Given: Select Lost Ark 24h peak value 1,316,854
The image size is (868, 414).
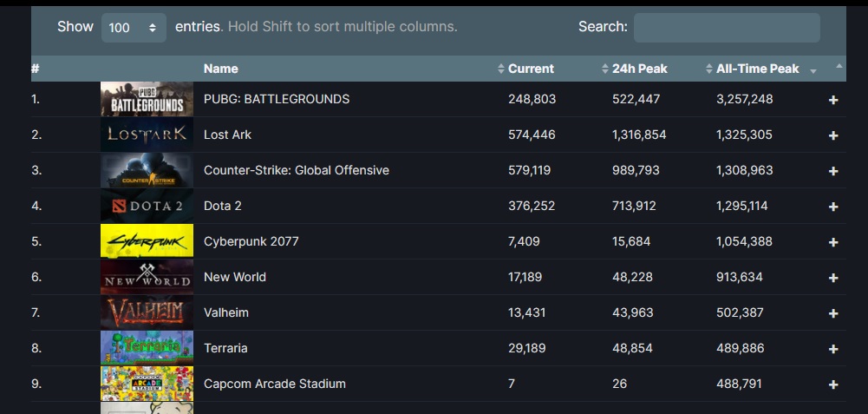Looking at the screenshot, I should [639, 135].
